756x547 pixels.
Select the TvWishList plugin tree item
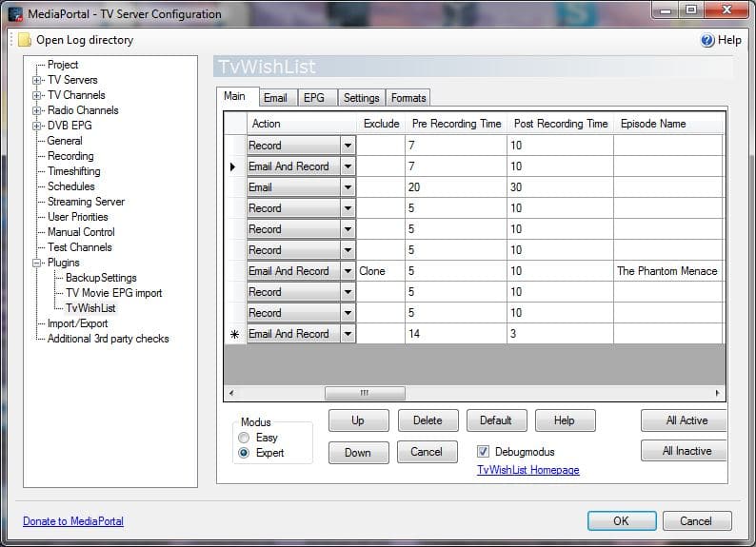coord(90,308)
